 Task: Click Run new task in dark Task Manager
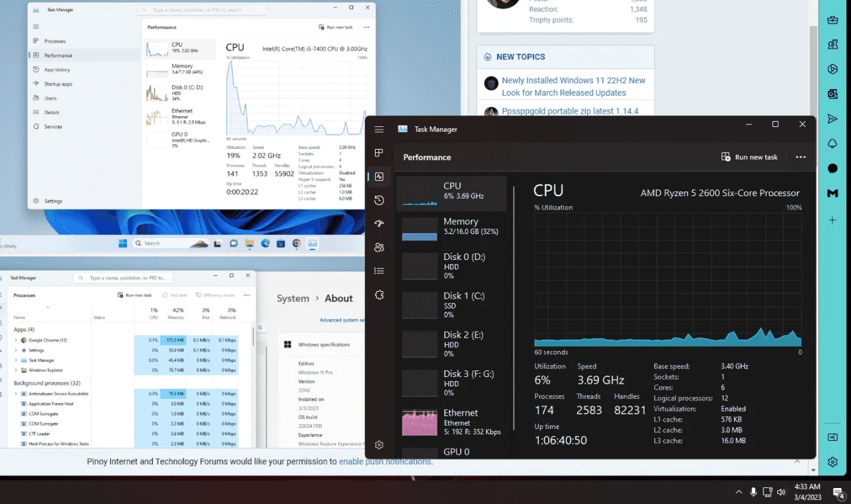pos(749,157)
